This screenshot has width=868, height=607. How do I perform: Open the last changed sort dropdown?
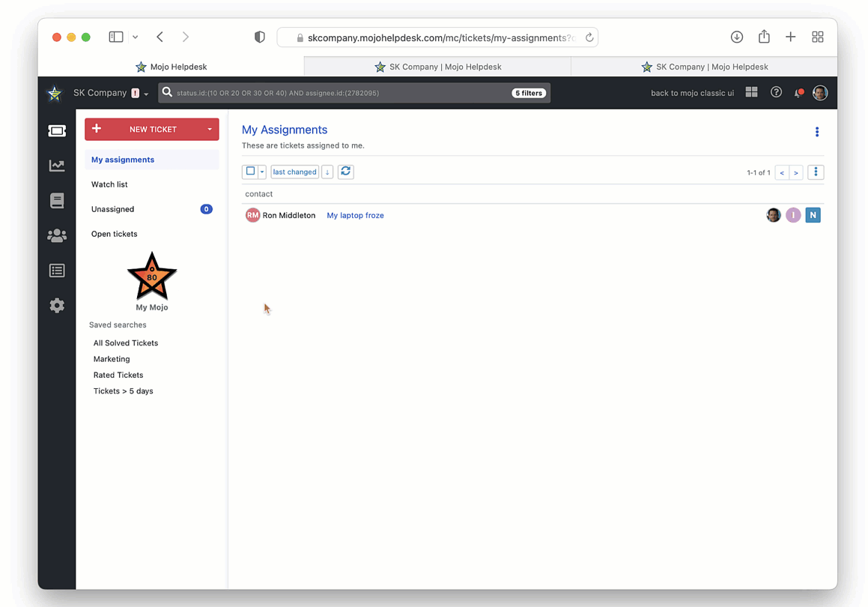[294, 172]
